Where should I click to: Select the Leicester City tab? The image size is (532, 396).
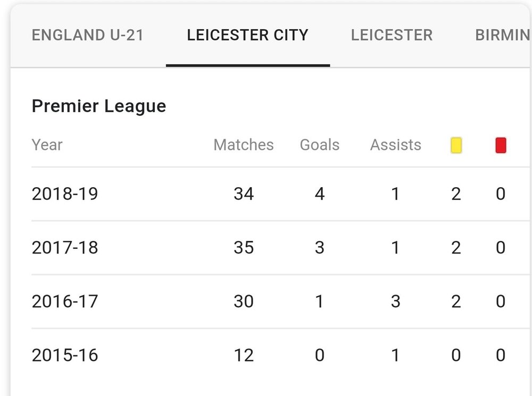pyautogui.click(x=248, y=35)
